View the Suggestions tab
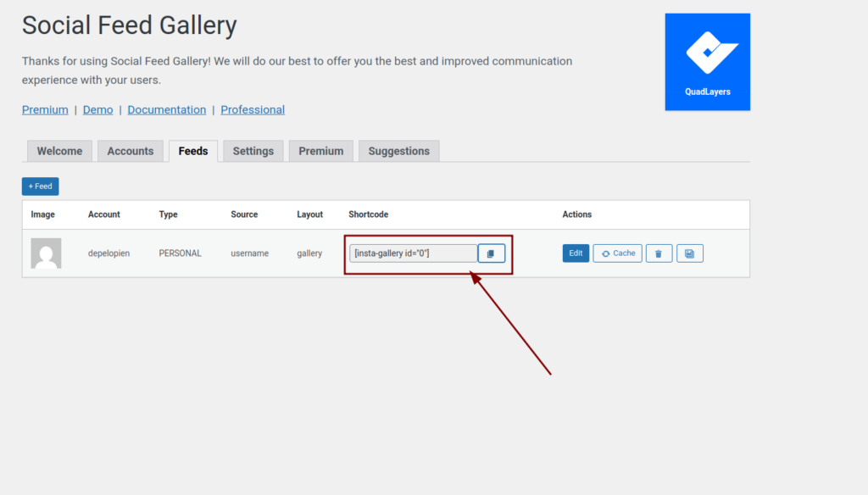Viewport: 868px width, 495px height. click(x=398, y=151)
